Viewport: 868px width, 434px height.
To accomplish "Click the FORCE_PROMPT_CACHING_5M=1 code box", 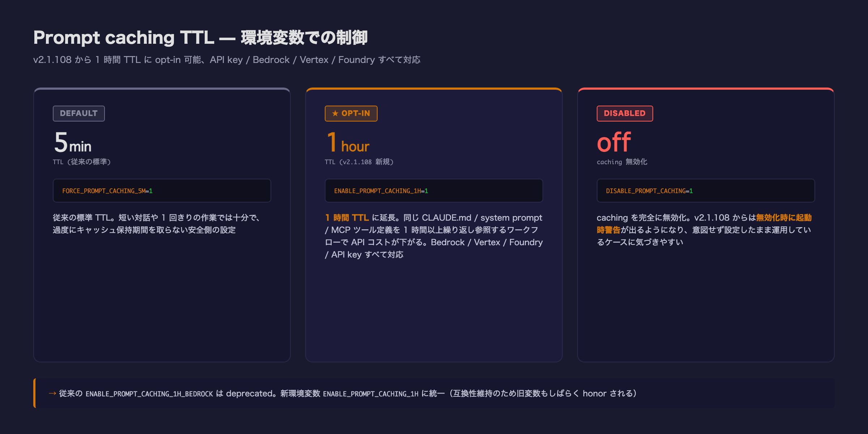I will [162, 191].
